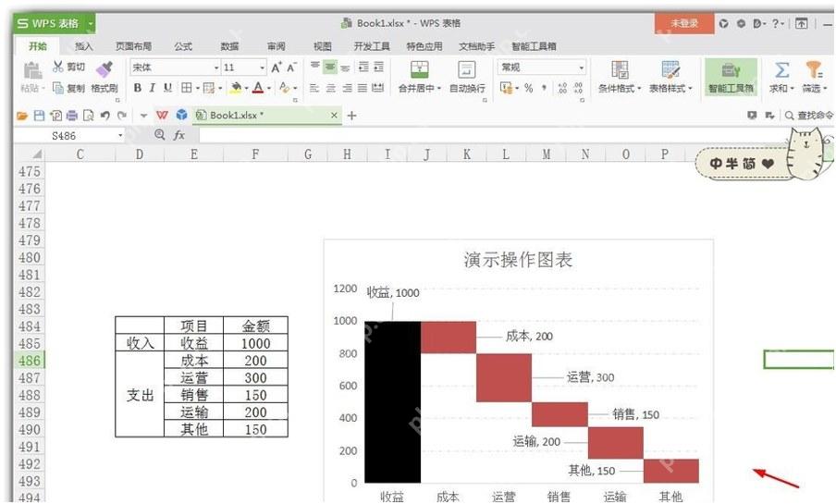Viewport: 836px width, 504px height.
Task: Apply comma thousands separator style
Action: [544, 88]
